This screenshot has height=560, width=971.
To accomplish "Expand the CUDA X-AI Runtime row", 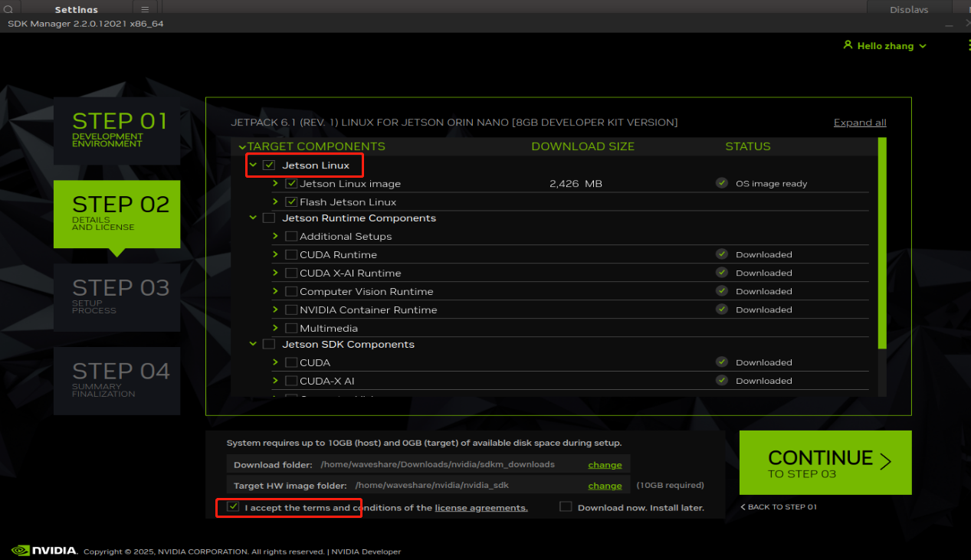I will tap(275, 273).
